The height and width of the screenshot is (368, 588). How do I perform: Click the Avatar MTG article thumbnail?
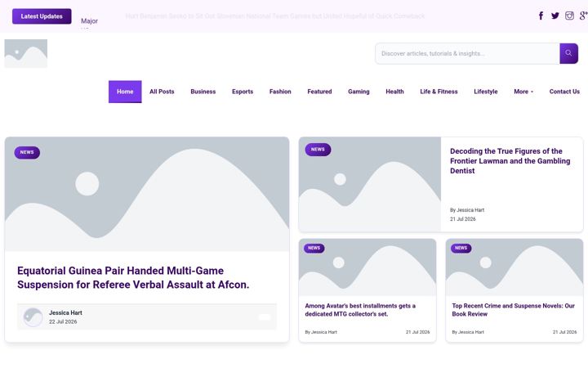tap(367, 267)
